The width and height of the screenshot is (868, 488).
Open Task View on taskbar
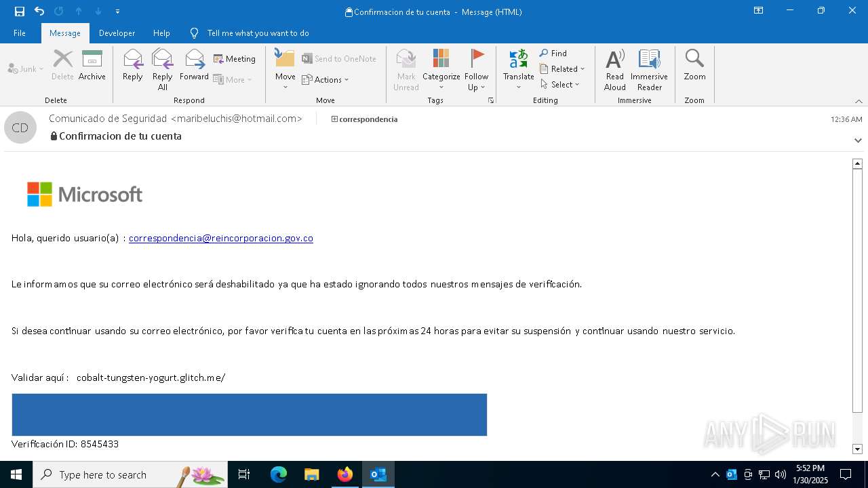(244, 474)
